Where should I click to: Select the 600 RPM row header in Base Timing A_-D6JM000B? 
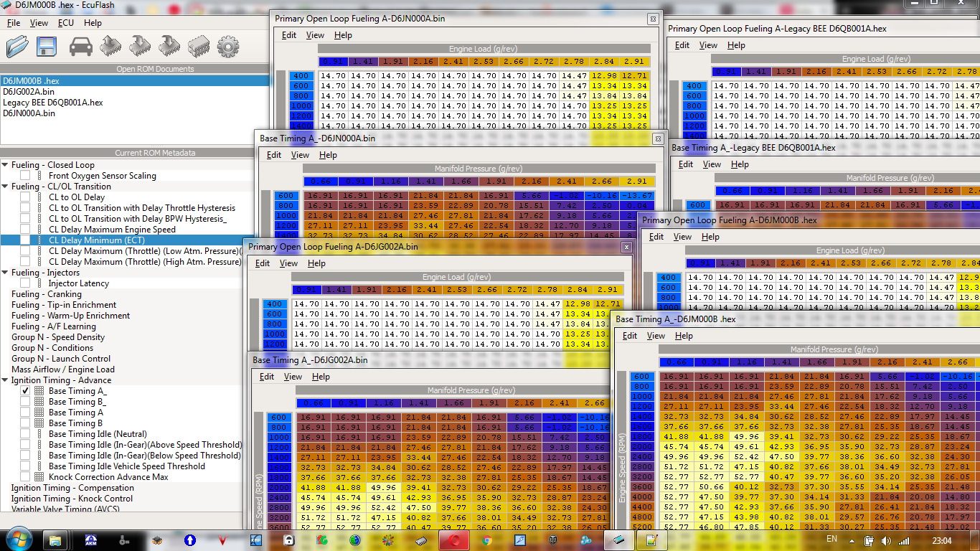point(642,377)
